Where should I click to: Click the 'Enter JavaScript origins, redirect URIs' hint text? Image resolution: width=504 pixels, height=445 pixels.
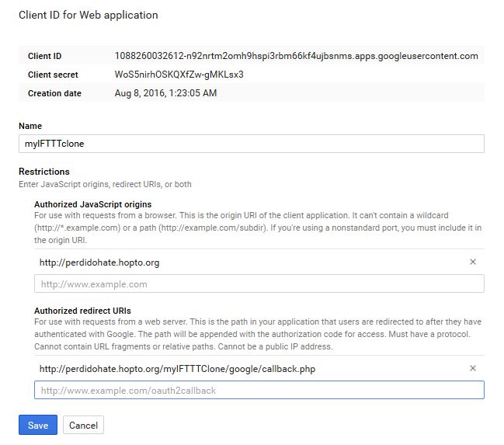click(105, 184)
